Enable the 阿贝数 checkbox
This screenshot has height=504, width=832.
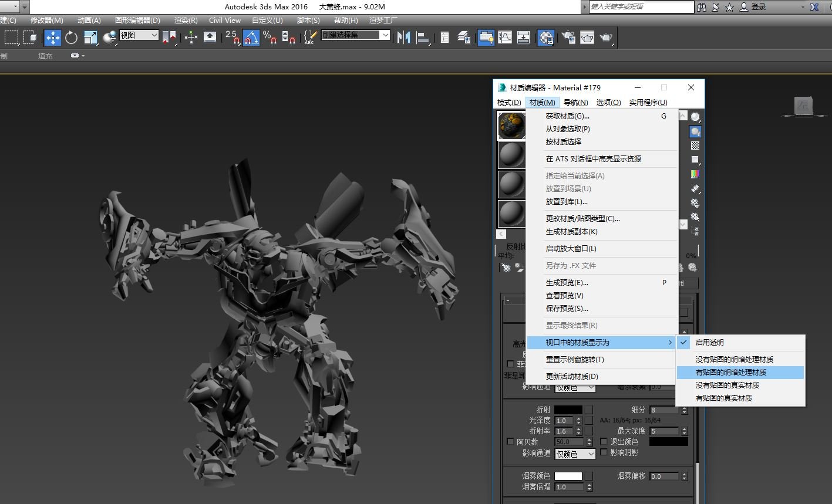tap(510, 441)
